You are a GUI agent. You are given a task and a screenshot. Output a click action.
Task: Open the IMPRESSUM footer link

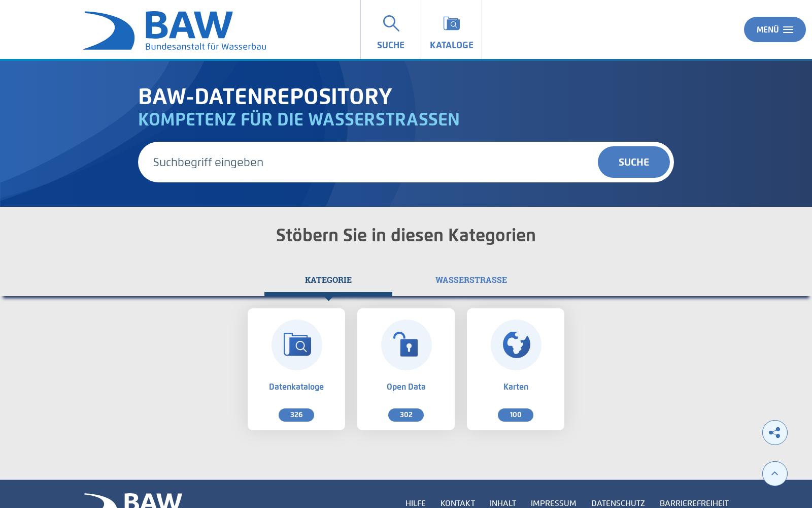554,503
